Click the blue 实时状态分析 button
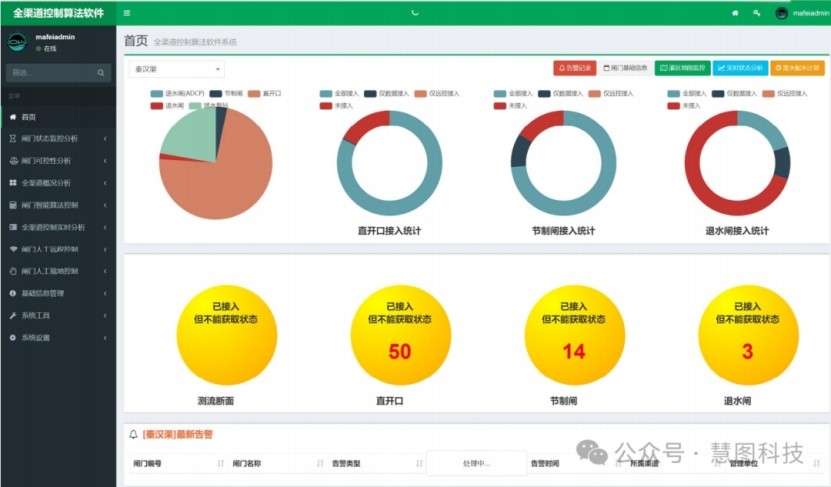 pyautogui.click(x=740, y=68)
